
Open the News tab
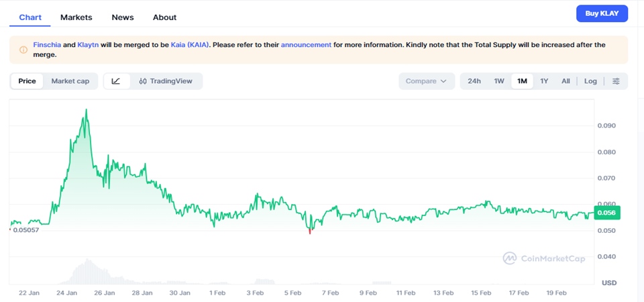click(123, 17)
